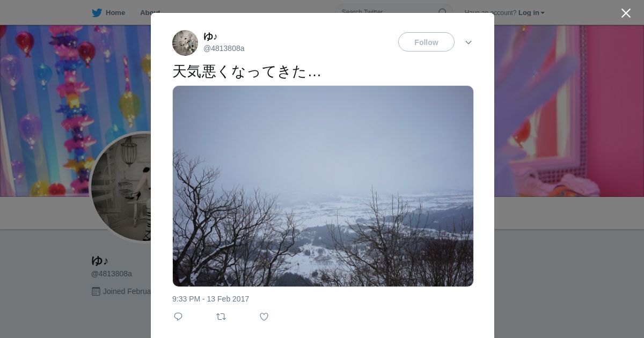This screenshot has height=338, width=644.
Task: Go to the Home tab
Action: pos(115,13)
